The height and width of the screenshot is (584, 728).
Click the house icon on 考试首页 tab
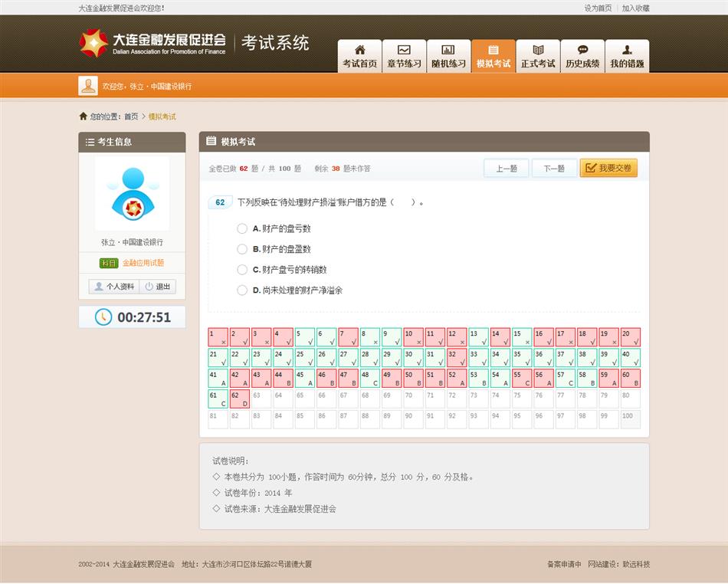click(359, 50)
